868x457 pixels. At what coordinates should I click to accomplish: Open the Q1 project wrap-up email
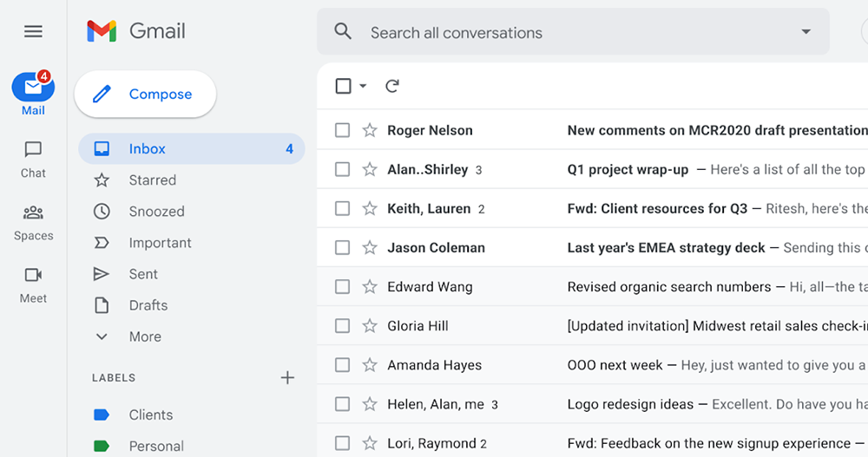[628, 170]
